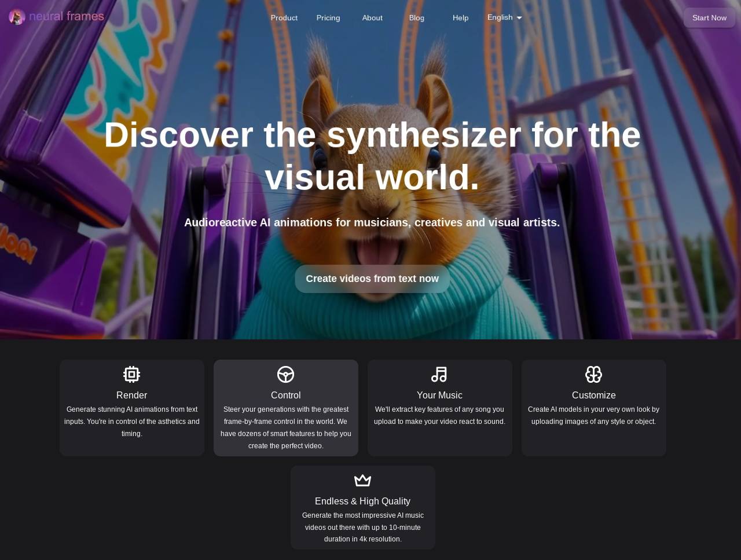Click the Audioreactive AI animations subtitle
The width and height of the screenshot is (741, 560).
[x=372, y=222]
